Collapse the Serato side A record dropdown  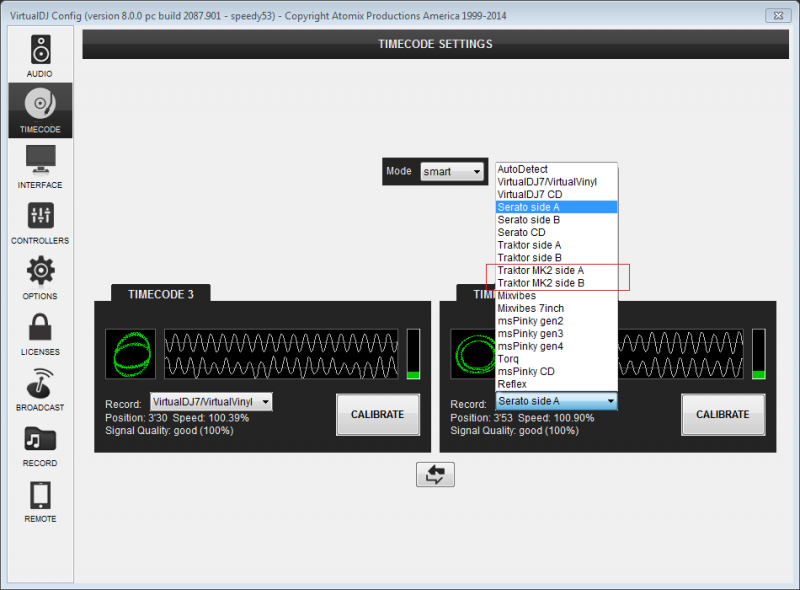[x=556, y=401]
